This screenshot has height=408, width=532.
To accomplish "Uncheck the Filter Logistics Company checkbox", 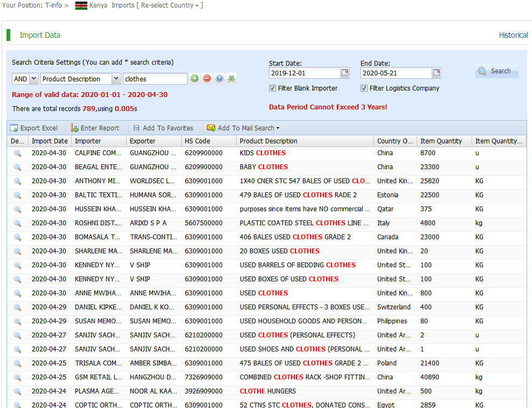I will (364, 88).
